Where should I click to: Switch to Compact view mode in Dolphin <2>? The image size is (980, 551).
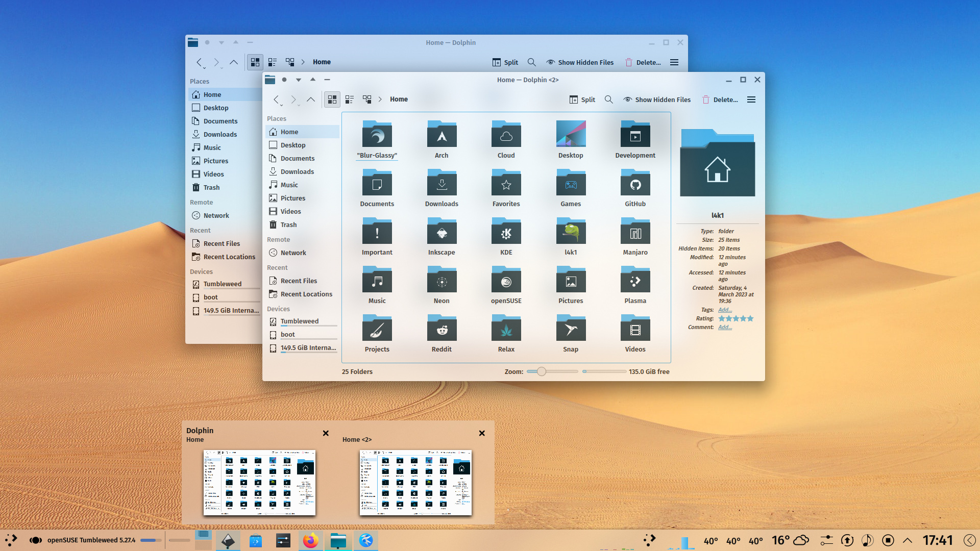click(x=350, y=99)
